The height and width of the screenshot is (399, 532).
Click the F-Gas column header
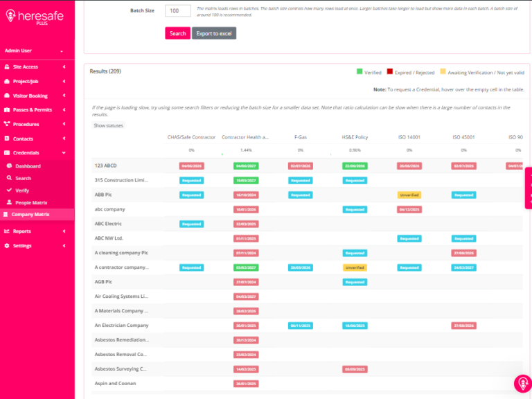tap(301, 137)
